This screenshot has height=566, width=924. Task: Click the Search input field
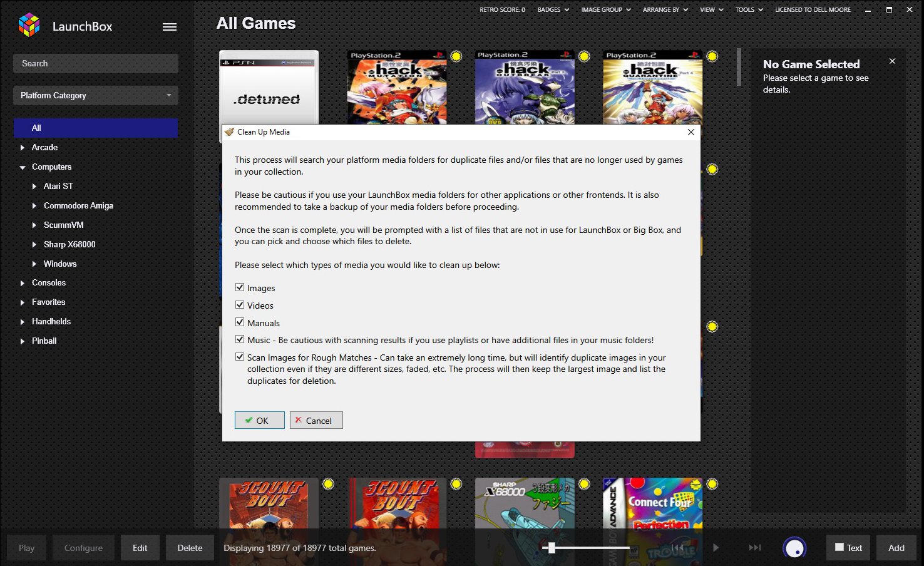pos(96,63)
